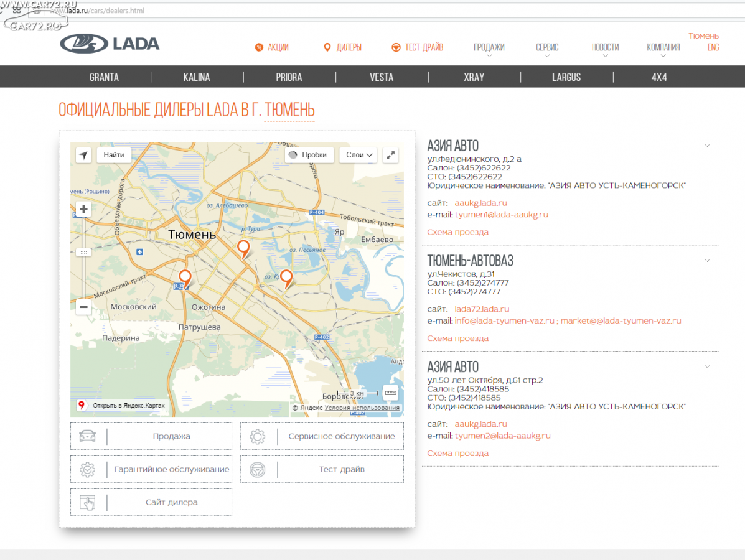Toggle the Тест-драйв dealer filter
The width and height of the screenshot is (745, 560).
[x=322, y=469]
